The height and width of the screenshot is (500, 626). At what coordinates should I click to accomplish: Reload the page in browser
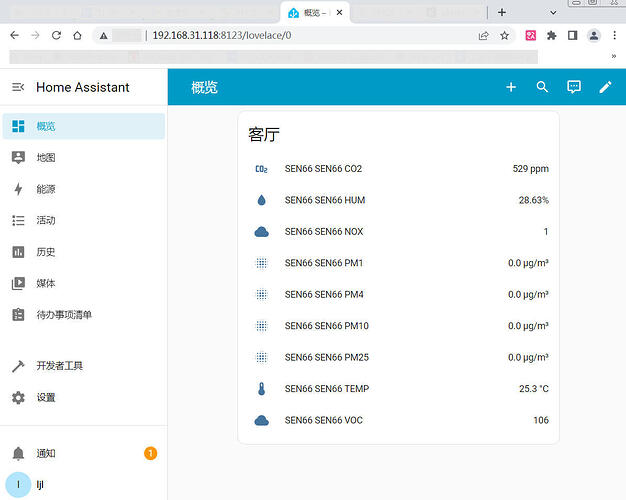[x=56, y=35]
